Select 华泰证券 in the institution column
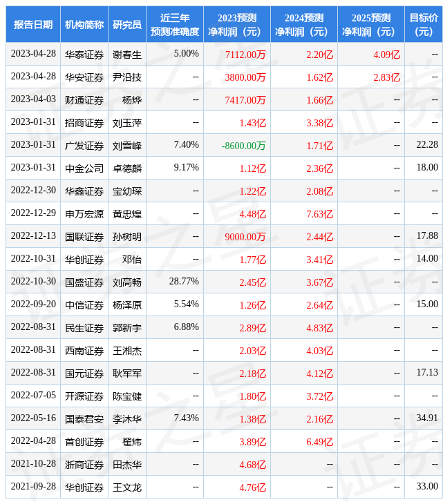Viewport: 443px width, 504px height. (x=84, y=55)
